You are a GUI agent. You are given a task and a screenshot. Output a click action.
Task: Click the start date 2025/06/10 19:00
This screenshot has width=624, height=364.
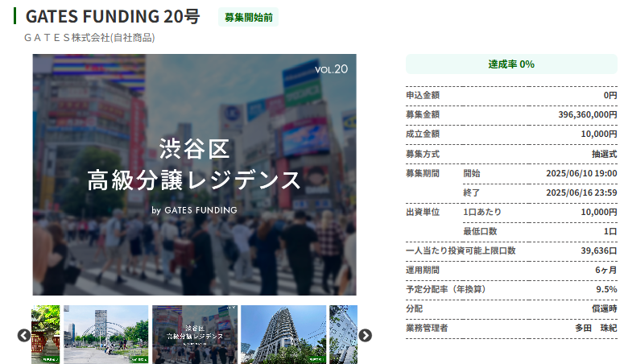(x=581, y=174)
